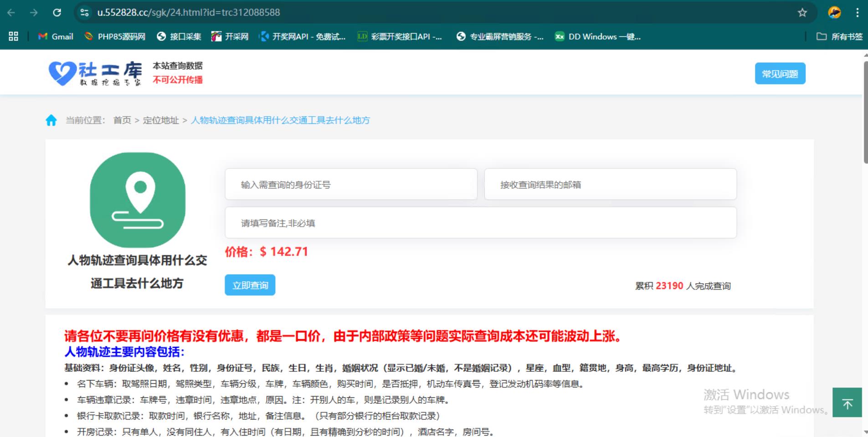
Task: Bookmark this page with the star icon
Action: 802,13
